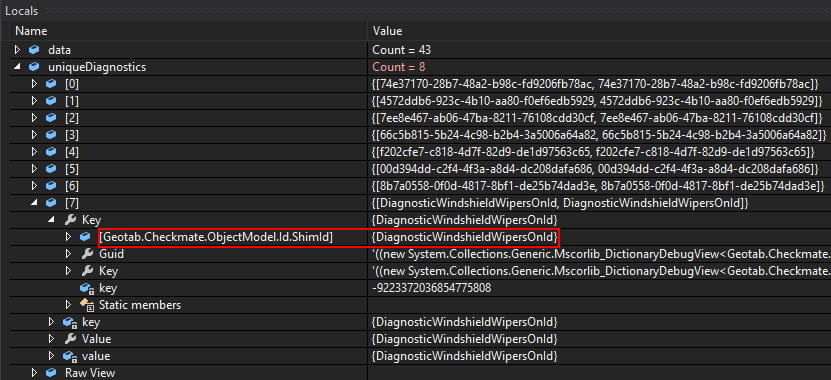Click the cube icon for ShimId entry
The width and height of the screenshot is (831, 380).
pos(86,237)
